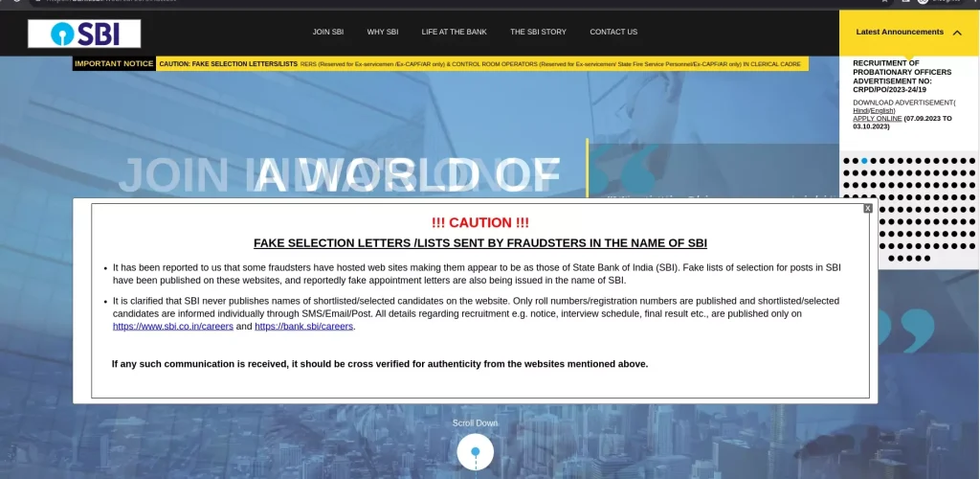Viewport: 980px width, 479px height.
Task: Click the round Scroll Down button
Action: tap(475, 452)
